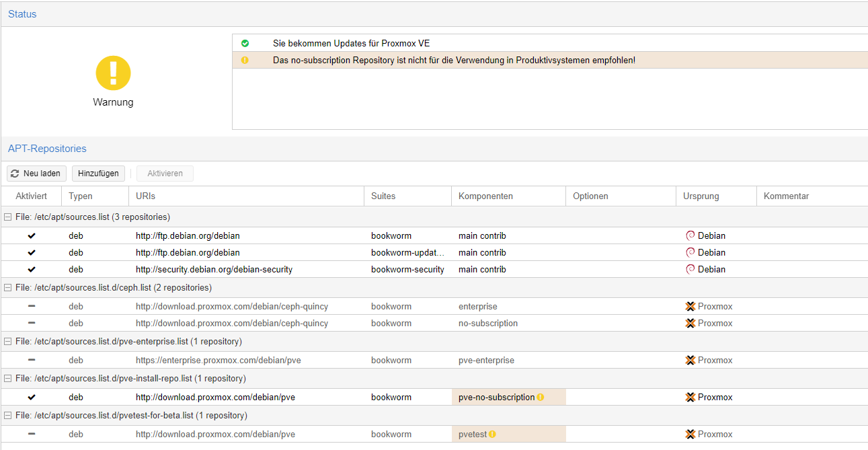Sort by the URIs column header

(146, 196)
